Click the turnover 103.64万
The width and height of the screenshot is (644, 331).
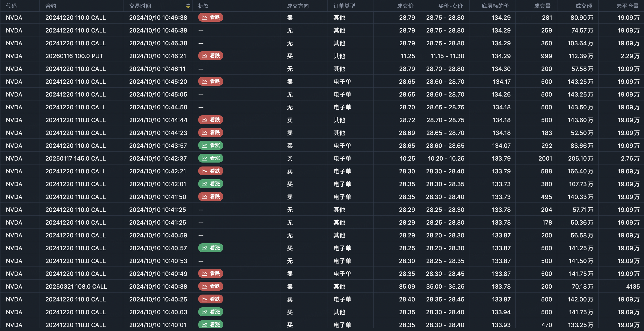tap(580, 43)
